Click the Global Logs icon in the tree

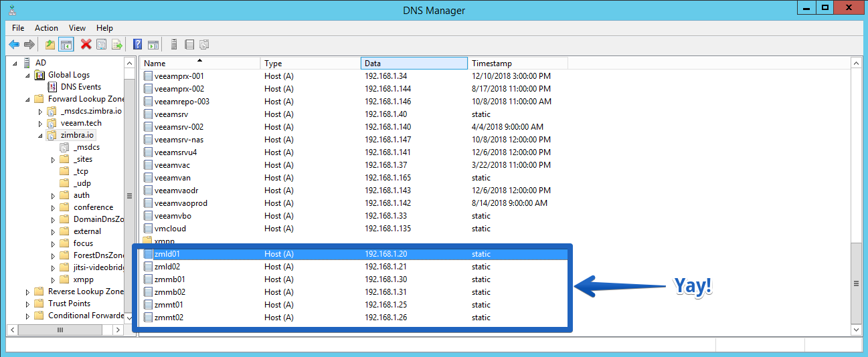[39, 75]
